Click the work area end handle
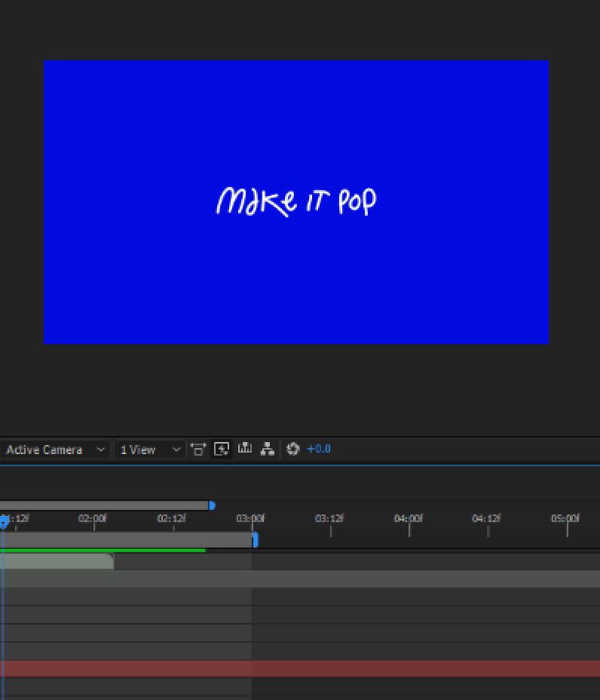 point(256,540)
